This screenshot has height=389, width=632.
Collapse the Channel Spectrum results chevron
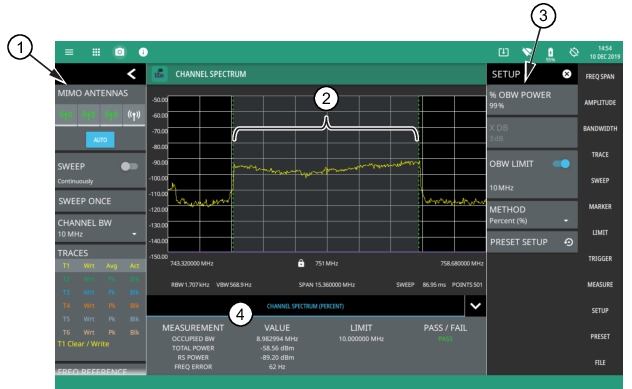click(475, 306)
